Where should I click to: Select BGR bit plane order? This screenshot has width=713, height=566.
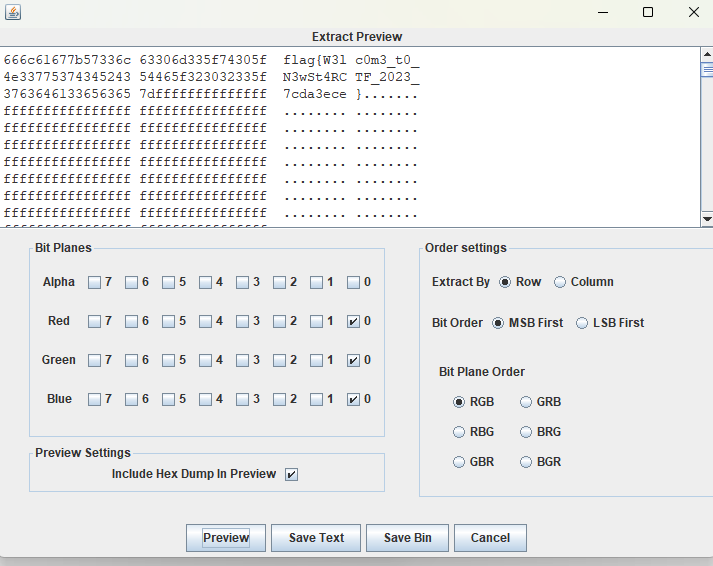tap(526, 462)
